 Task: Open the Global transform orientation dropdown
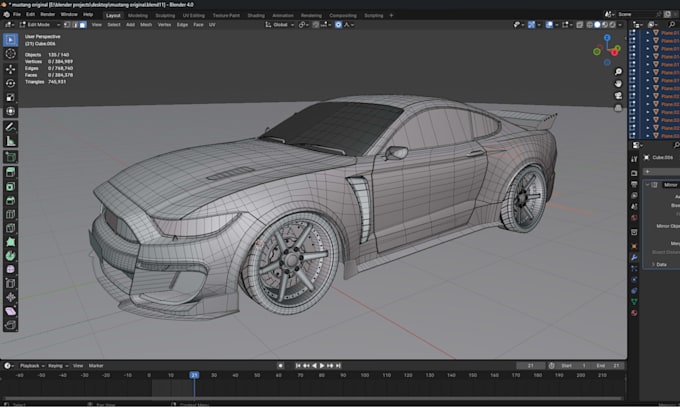pyautogui.click(x=280, y=25)
